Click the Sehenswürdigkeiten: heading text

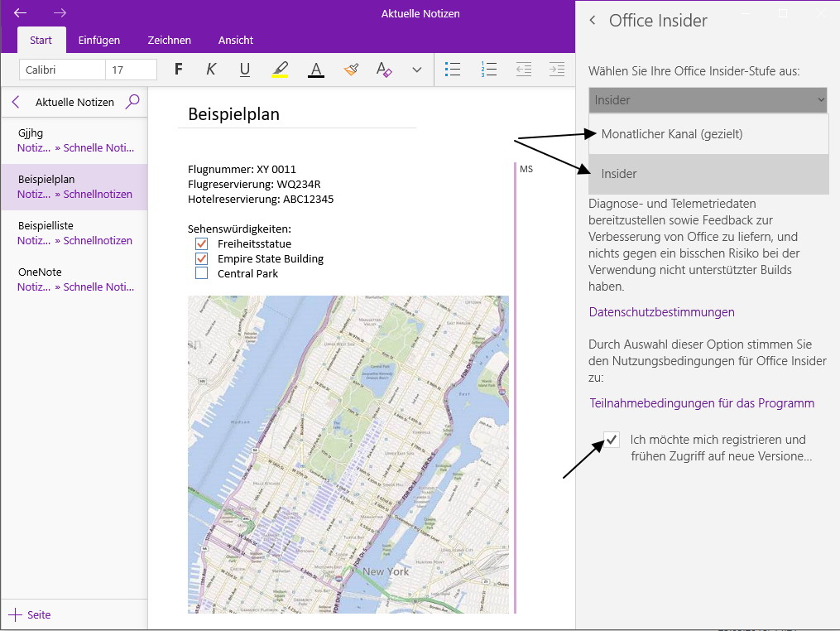click(239, 229)
